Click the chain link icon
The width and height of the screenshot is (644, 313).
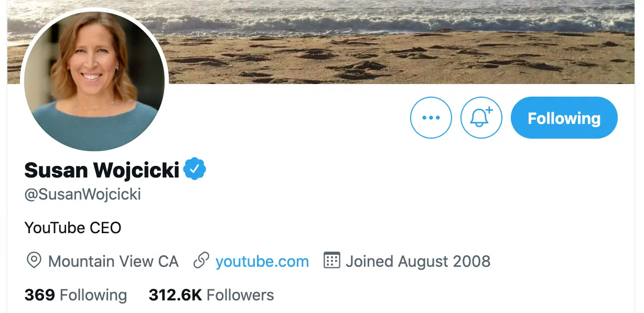click(201, 261)
